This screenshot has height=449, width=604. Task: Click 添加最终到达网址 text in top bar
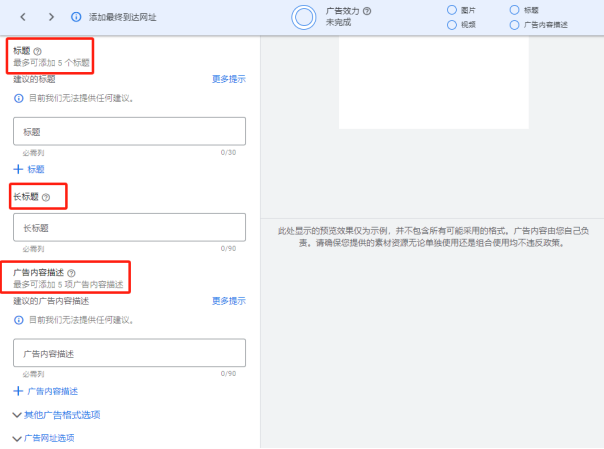pyautogui.click(x=122, y=17)
